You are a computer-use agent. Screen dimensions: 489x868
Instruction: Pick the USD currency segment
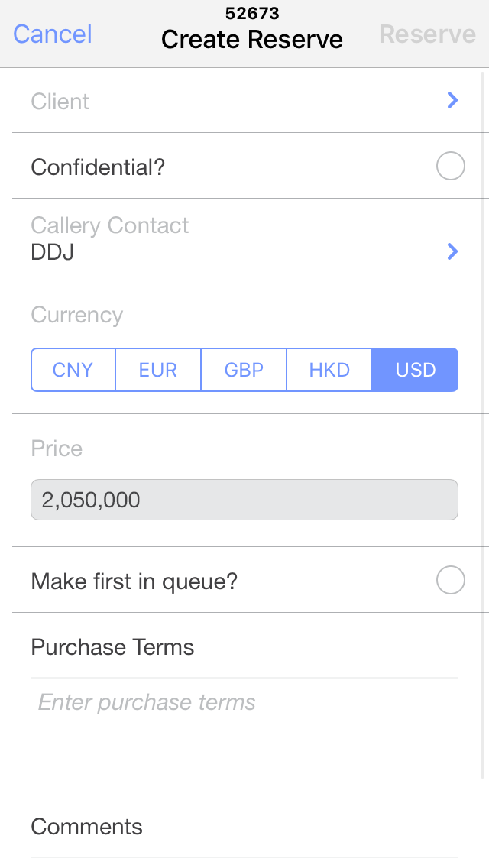click(x=416, y=370)
